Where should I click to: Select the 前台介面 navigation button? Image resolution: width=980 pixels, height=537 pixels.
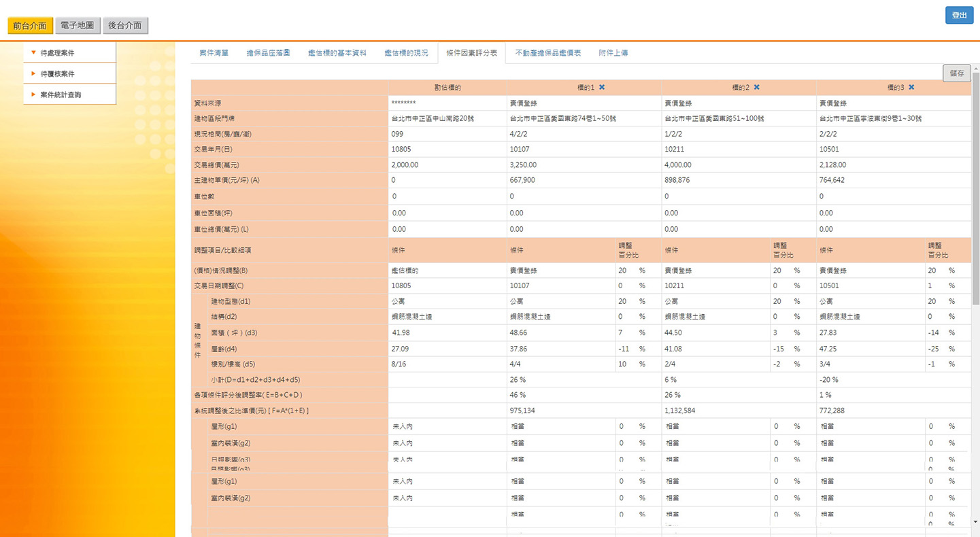click(30, 26)
